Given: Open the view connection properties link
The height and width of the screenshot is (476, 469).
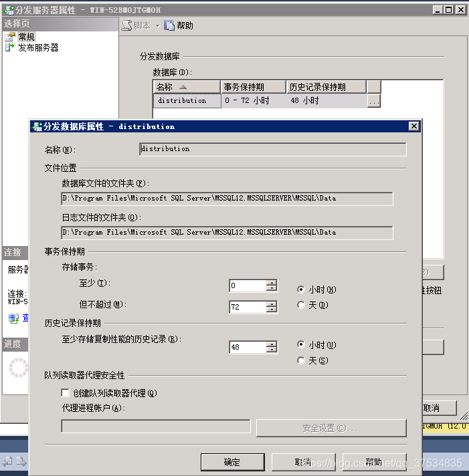Looking at the screenshot, I should pos(25,318).
